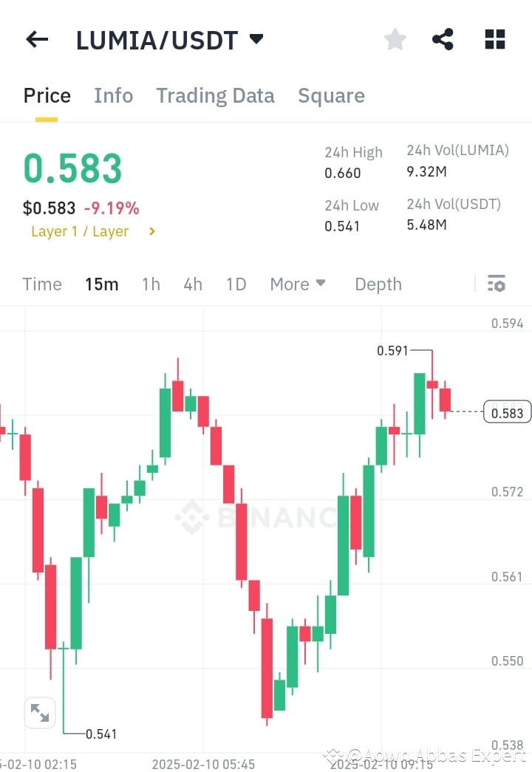Switch chart to 1h timeframe

[151, 284]
